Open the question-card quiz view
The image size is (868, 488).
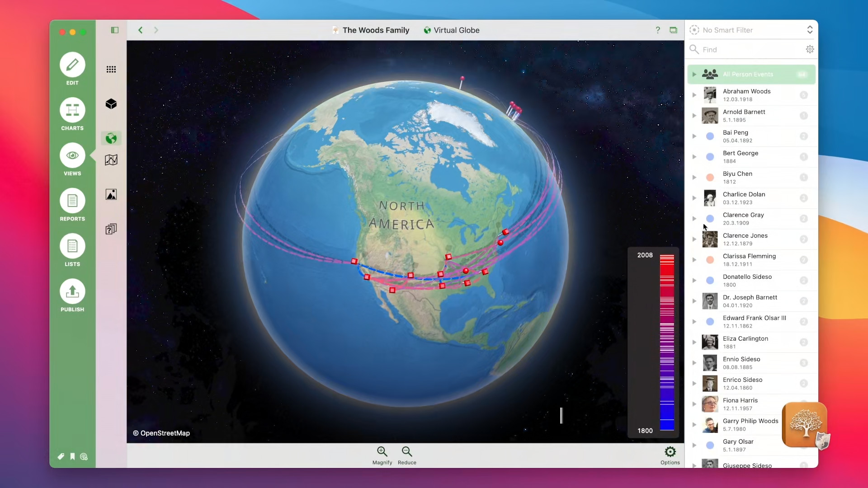click(111, 229)
